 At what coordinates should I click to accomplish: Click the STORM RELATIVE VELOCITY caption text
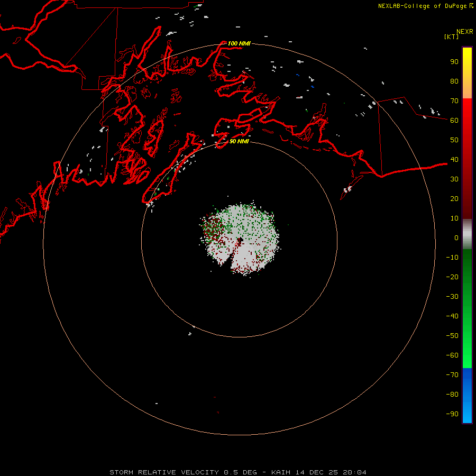(164, 472)
